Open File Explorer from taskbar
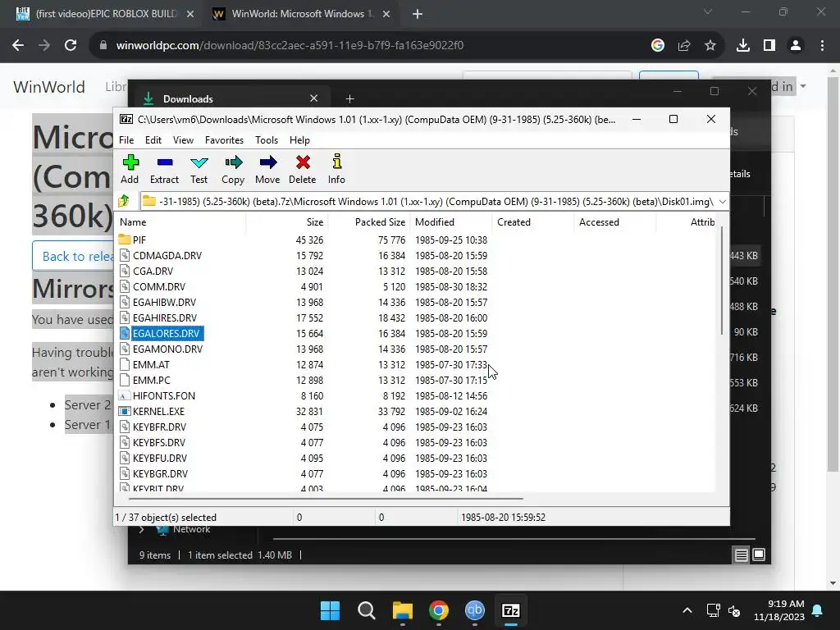840x630 pixels. click(x=402, y=610)
